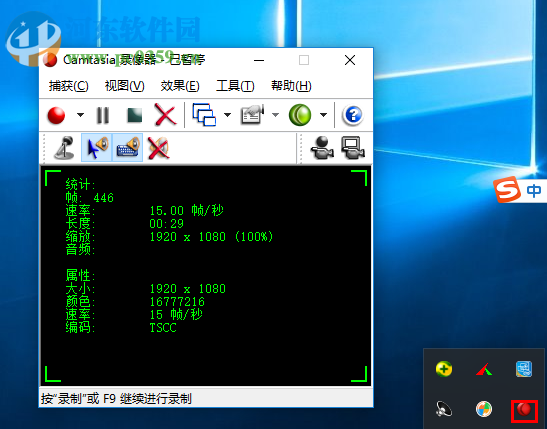Click the red-green arrow tray icon
Viewport: 547px width, 429px height.
tap(484, 369)
